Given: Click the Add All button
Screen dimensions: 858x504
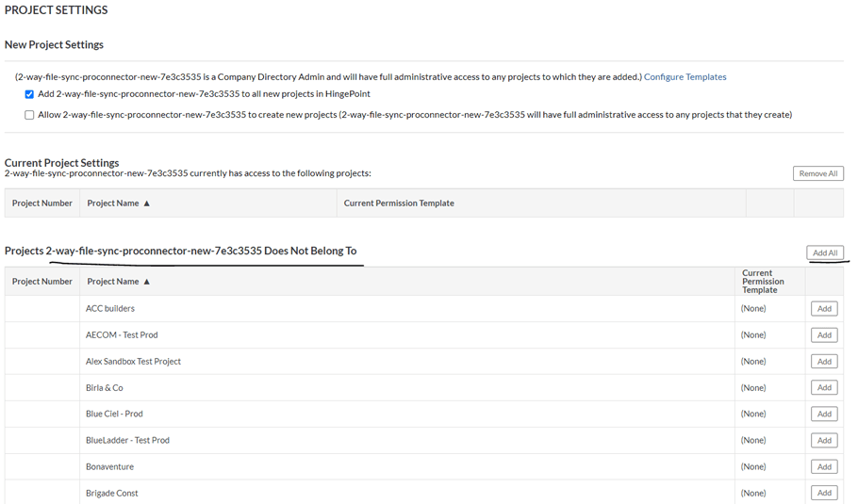Looking at the screenshot, I should coord(825,252).
